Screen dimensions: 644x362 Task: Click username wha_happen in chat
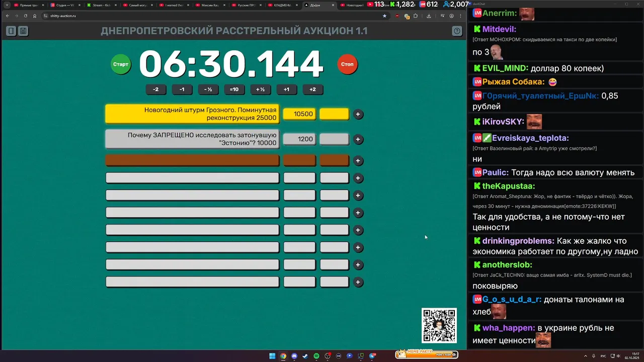[508, 328]
